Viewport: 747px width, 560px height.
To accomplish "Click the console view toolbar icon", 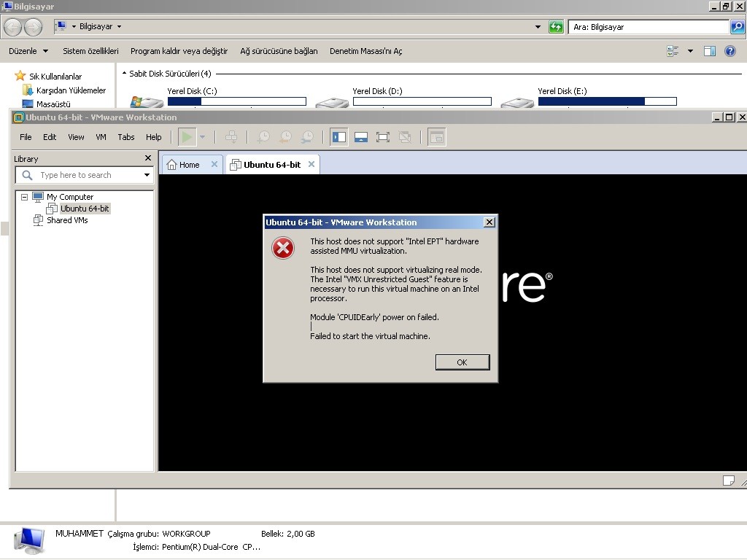I will click(x=437, y=137).
